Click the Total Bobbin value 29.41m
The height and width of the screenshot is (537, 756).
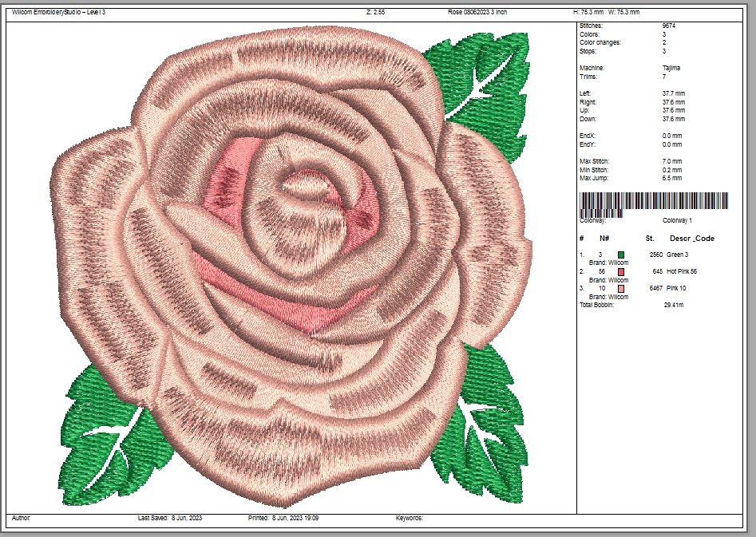[x=674, y=306]
